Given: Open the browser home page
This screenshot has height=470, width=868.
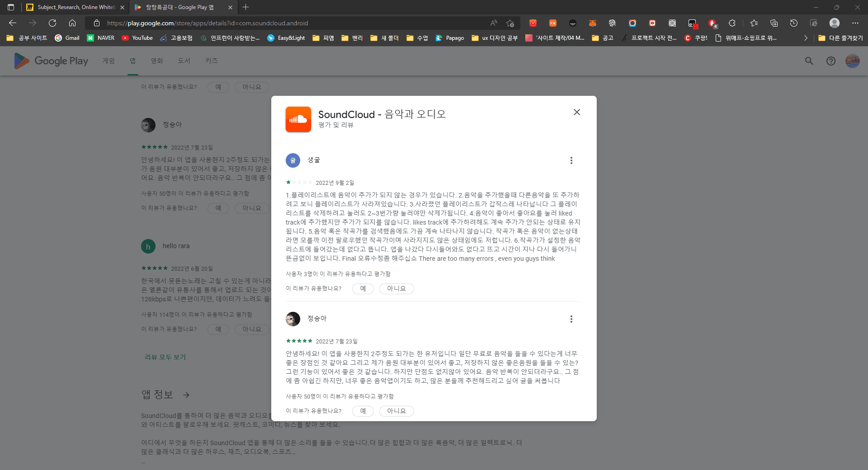Looking at the screenshot, I should [x=72, y=23].
